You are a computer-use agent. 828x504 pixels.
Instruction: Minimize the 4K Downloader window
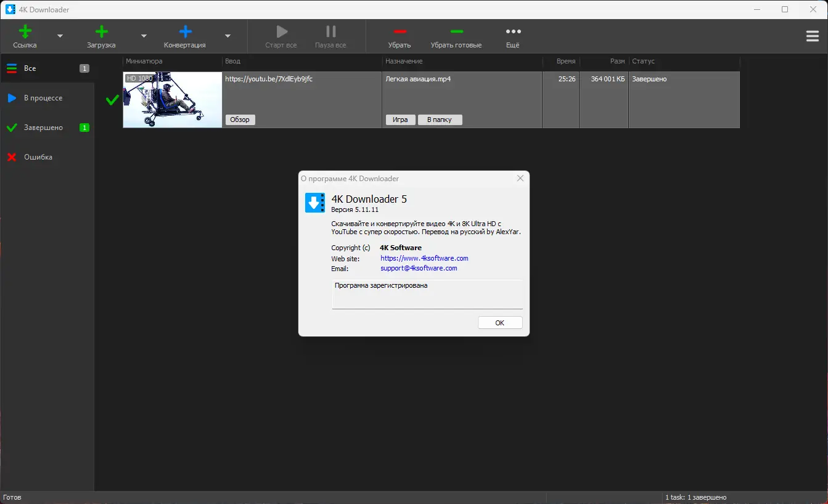(756, 9)
